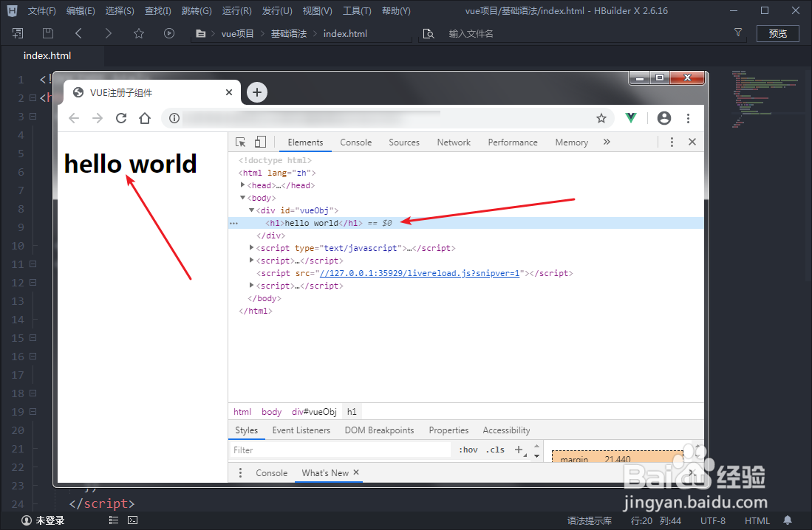Click the HBuilder X logo icon

12,10
